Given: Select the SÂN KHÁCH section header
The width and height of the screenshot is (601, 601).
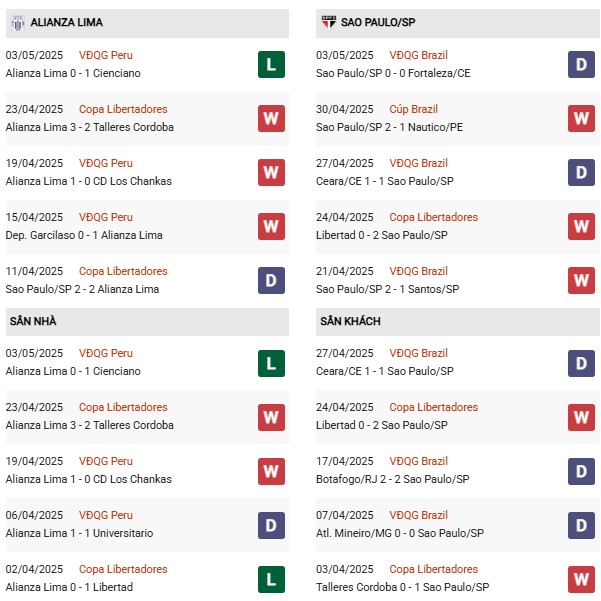Looking at the screenshot, I should (350, 322).
